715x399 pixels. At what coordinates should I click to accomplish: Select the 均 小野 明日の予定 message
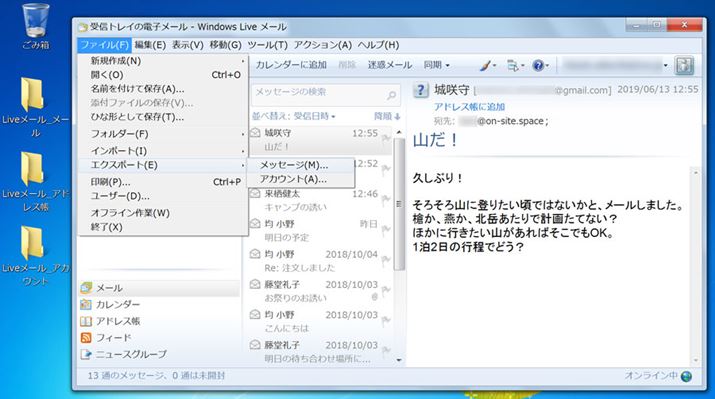[x=320, y=231]
